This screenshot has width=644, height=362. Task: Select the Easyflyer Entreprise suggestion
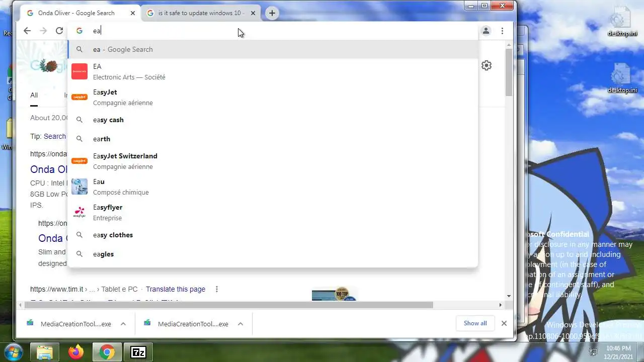(x=273, y=212)
